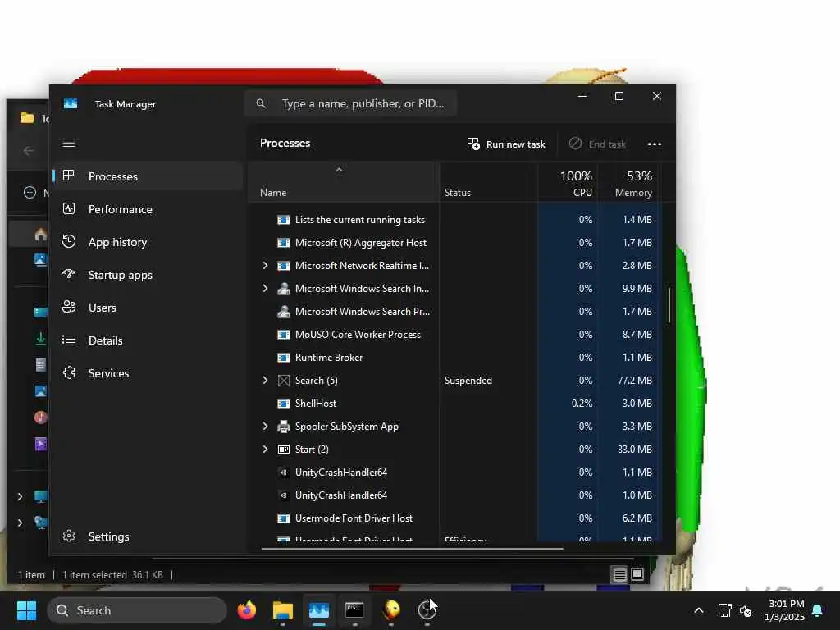Switch File Explorer to details view
This screenshot has width=840, height=630.
point(619,575)
